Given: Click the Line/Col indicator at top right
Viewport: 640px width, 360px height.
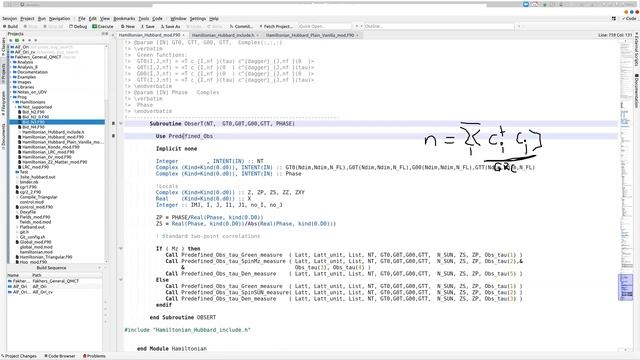Looking at the screenshot, I should click(x=615, y=36).
